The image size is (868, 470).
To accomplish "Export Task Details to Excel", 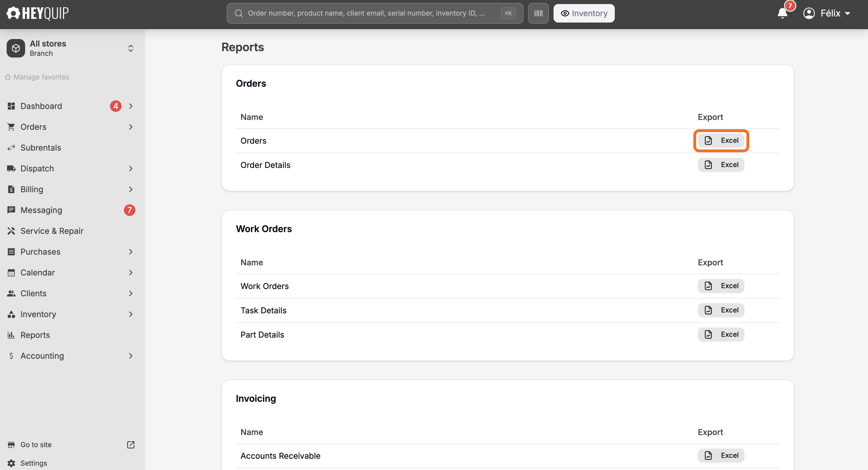I will [x=721, y=310].
